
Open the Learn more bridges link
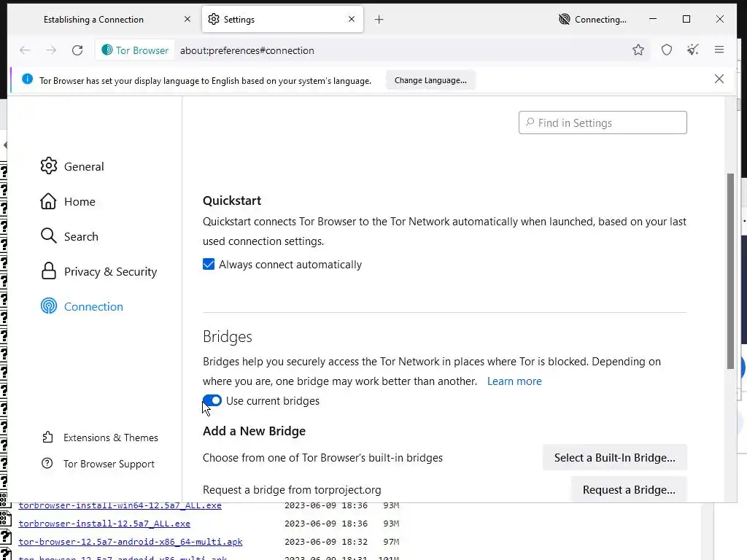pyautogui.click(x=514, y=381)
